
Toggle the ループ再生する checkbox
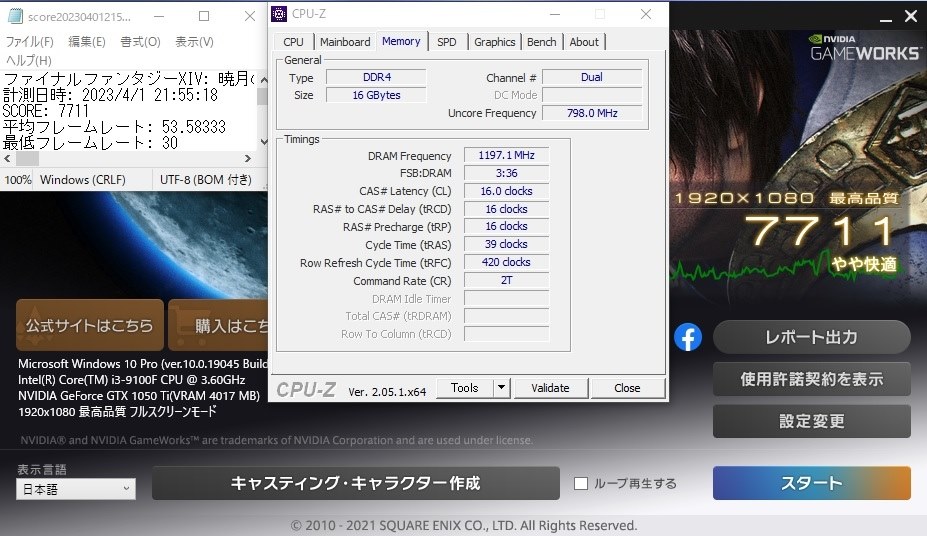[581, 483]
